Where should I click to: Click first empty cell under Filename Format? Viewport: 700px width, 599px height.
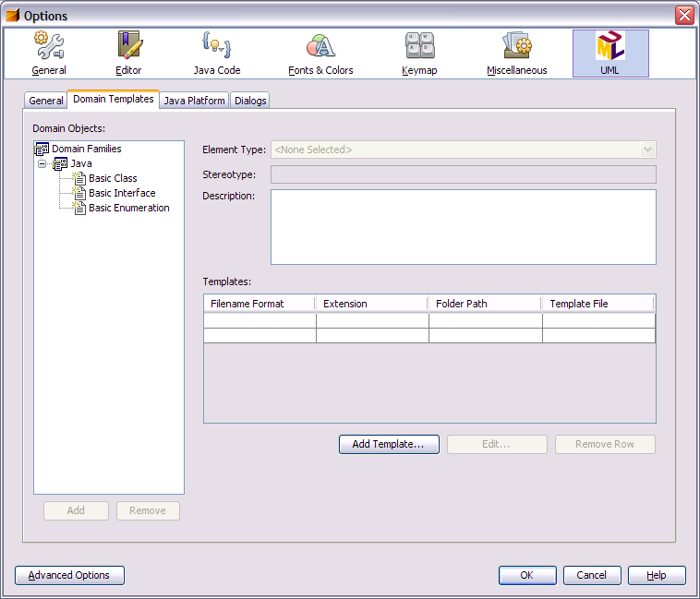tap(259, 320)
